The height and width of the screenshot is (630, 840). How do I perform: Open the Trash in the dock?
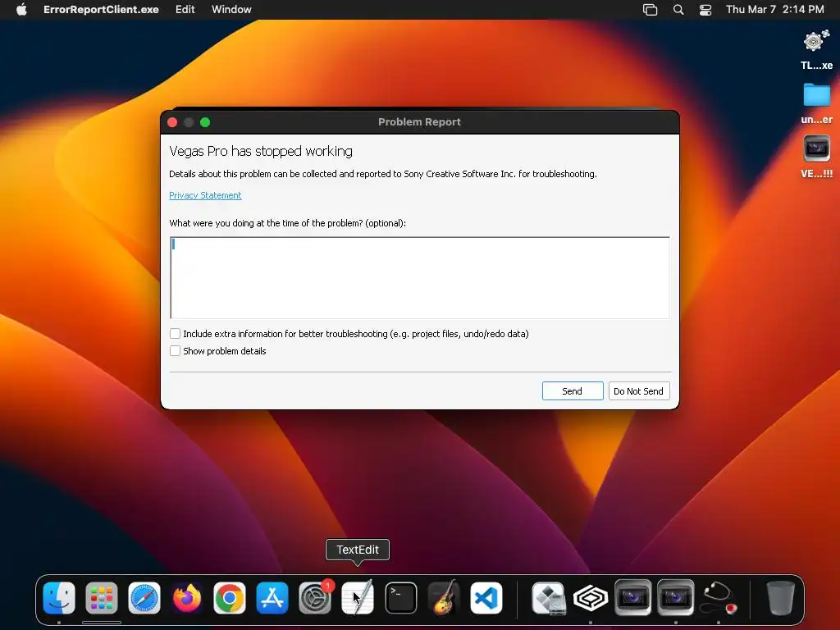[781, 598]
